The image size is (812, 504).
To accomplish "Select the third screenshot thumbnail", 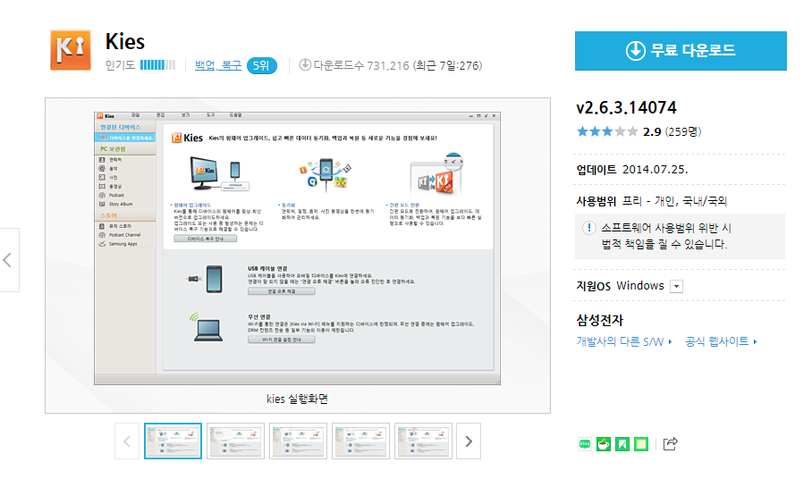I will 299,441.
